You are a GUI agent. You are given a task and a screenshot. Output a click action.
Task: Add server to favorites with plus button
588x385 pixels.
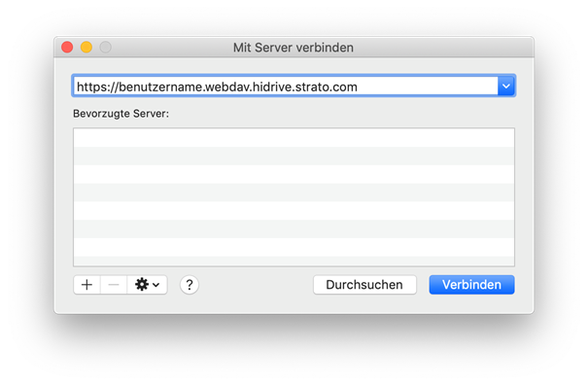[87, 285]
